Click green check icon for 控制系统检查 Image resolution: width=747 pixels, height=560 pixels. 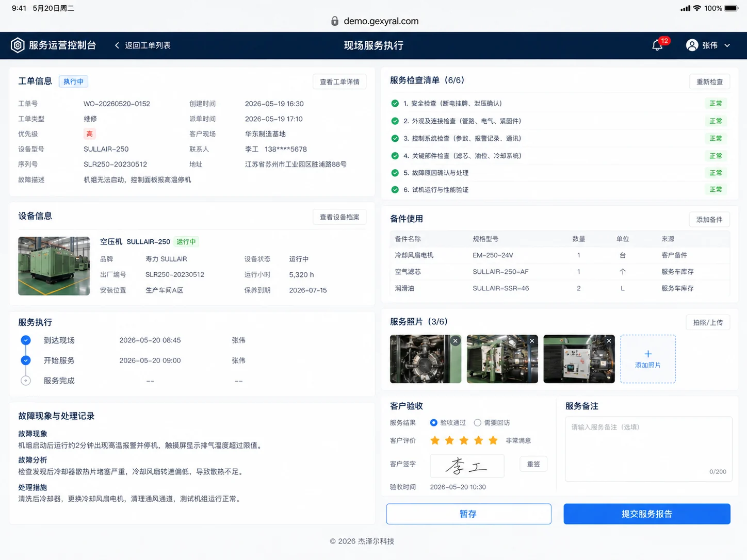395,138
